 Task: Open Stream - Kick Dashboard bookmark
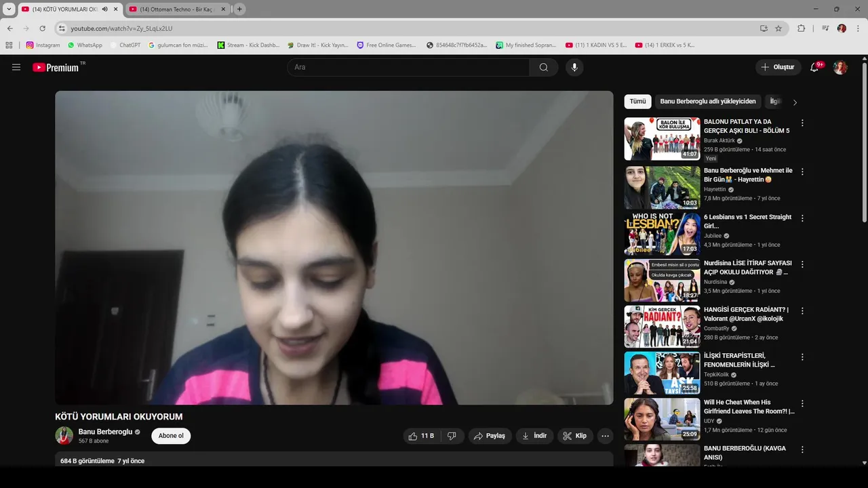248,45
